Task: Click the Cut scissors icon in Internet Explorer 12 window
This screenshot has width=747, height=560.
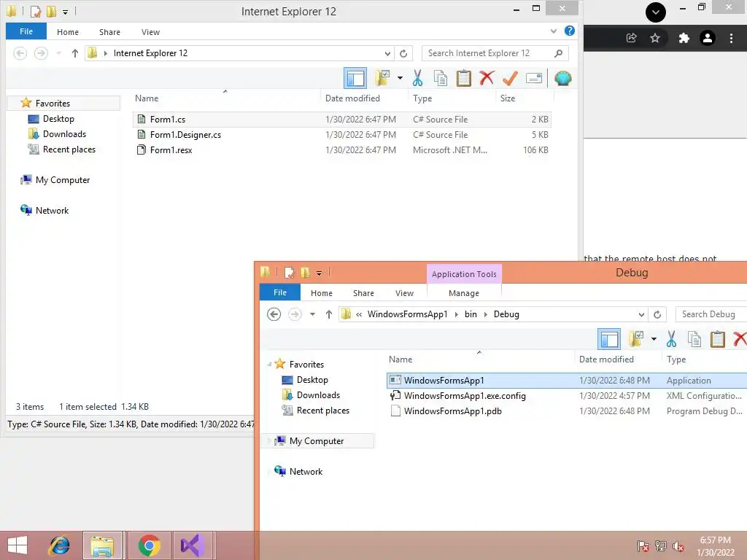Action: coord(417,78)
